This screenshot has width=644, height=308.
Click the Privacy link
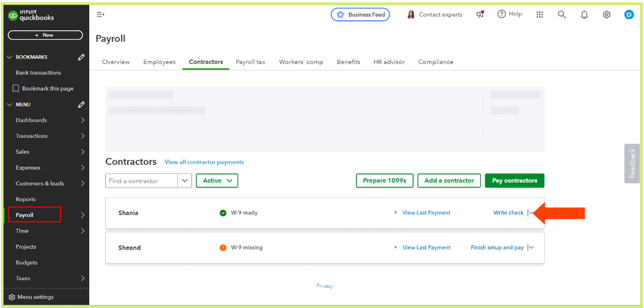324,286
